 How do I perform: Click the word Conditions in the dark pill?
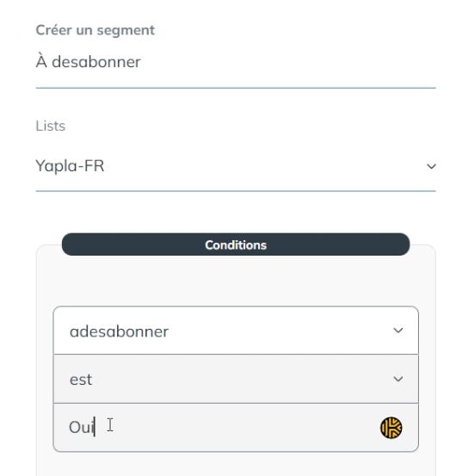click(236, 245)
